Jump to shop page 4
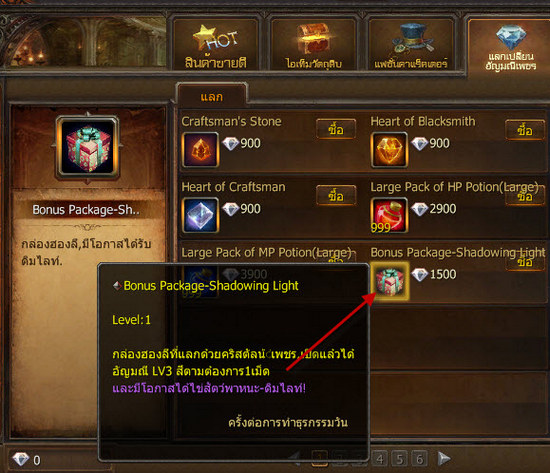This screenshot has height=473, width=550. pos(380,459)
